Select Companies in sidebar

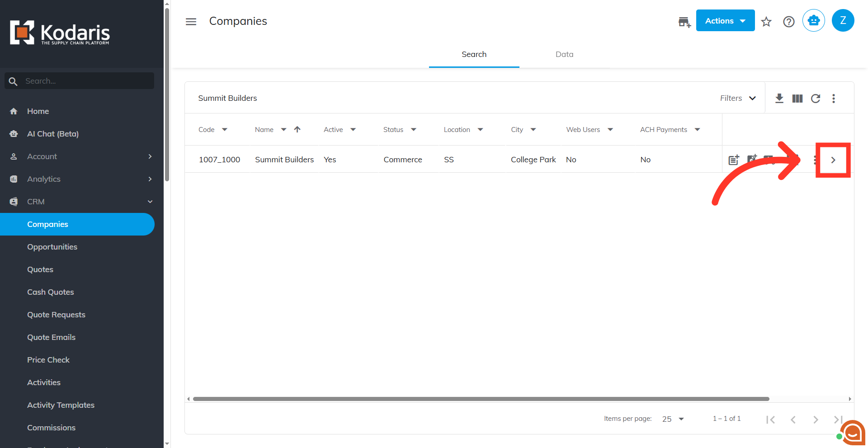77,224
